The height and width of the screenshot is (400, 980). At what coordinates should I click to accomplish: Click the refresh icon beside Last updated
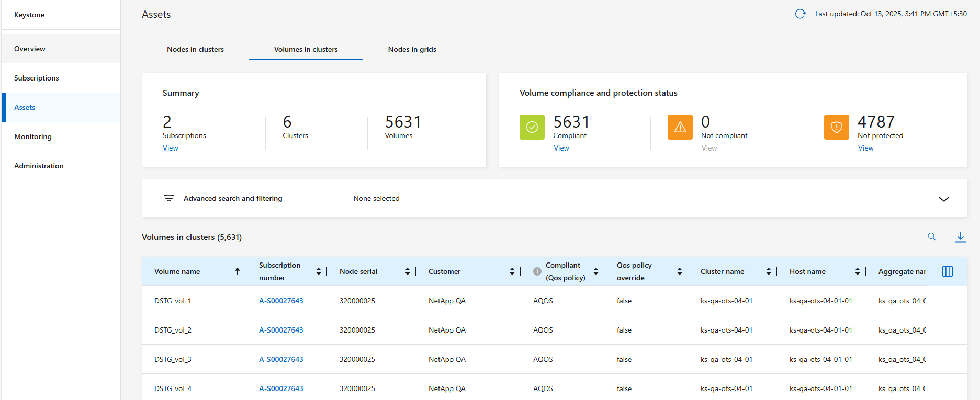tap(800, 14)
